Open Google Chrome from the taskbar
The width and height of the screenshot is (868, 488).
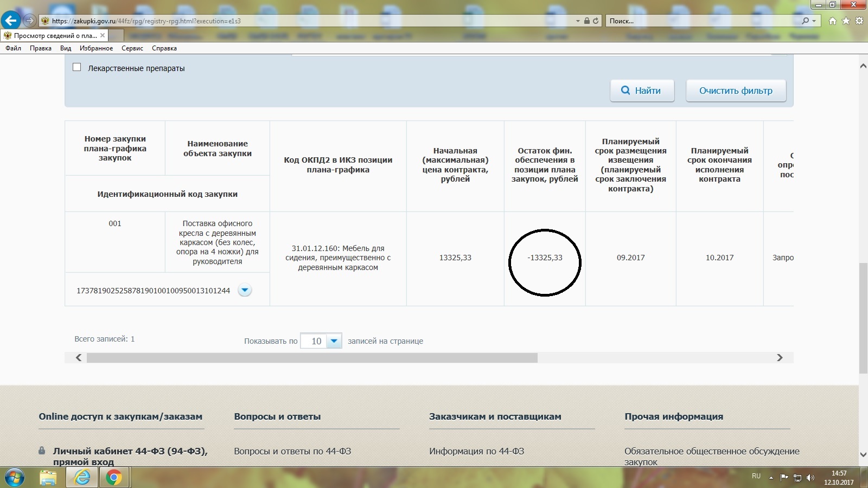[113, 478]
